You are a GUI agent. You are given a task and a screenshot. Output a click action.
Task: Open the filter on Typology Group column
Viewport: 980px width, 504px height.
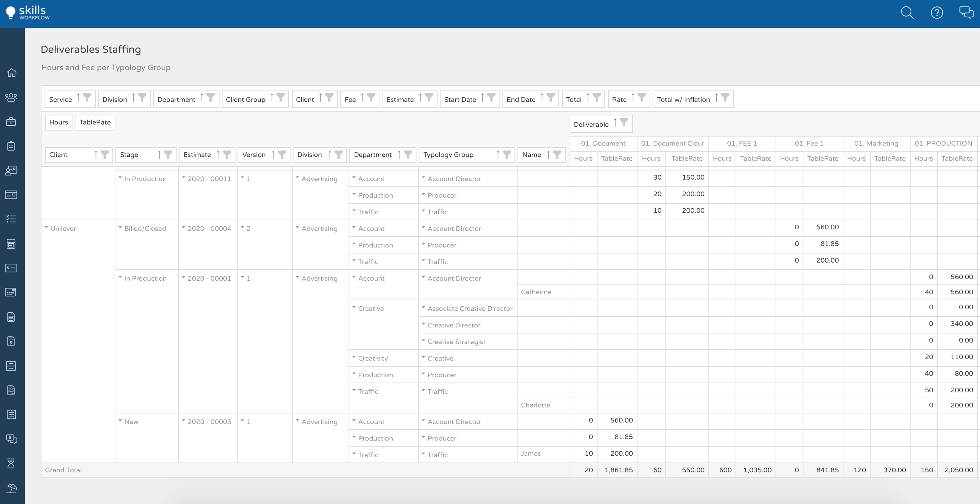pos(507,154)
